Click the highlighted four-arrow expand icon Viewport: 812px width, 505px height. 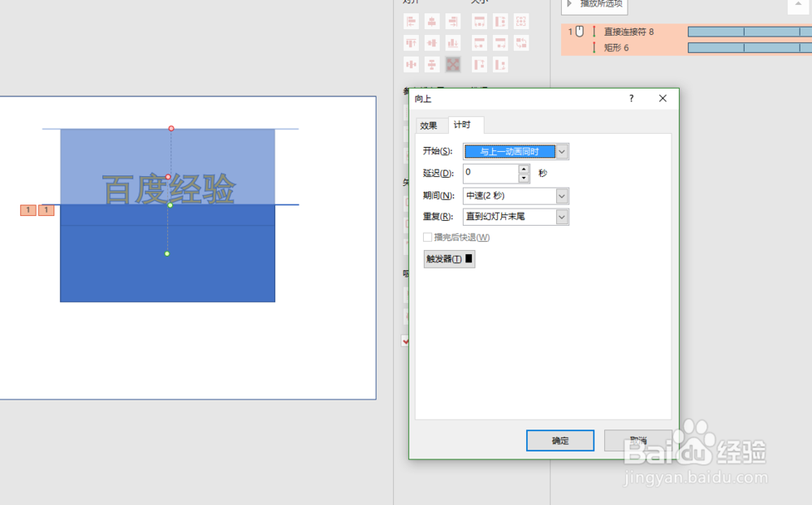[453, 64]
